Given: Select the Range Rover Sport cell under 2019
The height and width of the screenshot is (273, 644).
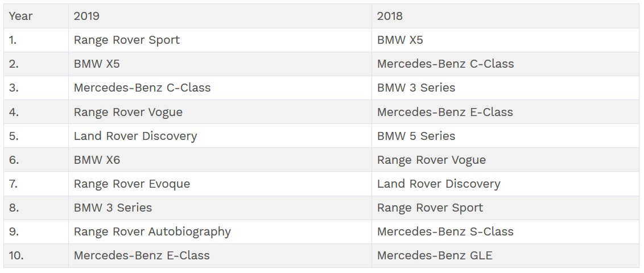Looking at the screenshot, I should [126, 40].
